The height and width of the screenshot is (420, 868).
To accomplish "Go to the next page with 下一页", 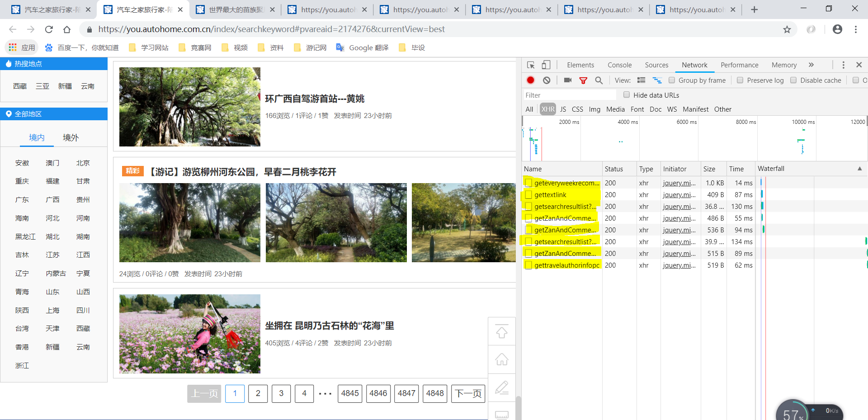I will pos(468,394).
